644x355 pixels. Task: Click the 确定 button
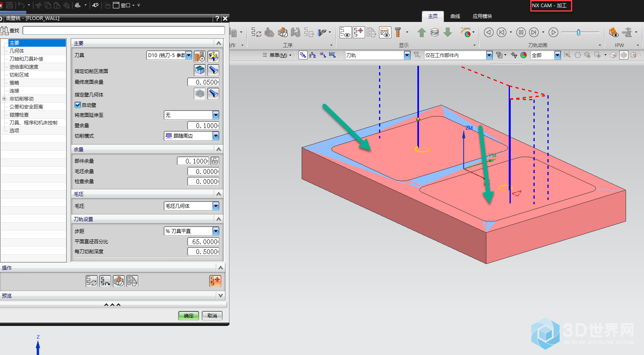pos(188,316)
